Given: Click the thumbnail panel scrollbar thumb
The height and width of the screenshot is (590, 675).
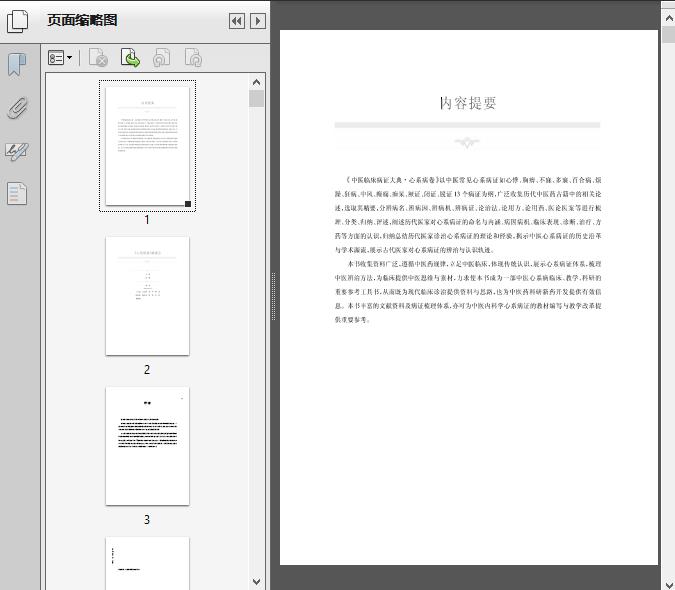Looking at the screenshot, I should click(257, 99).
